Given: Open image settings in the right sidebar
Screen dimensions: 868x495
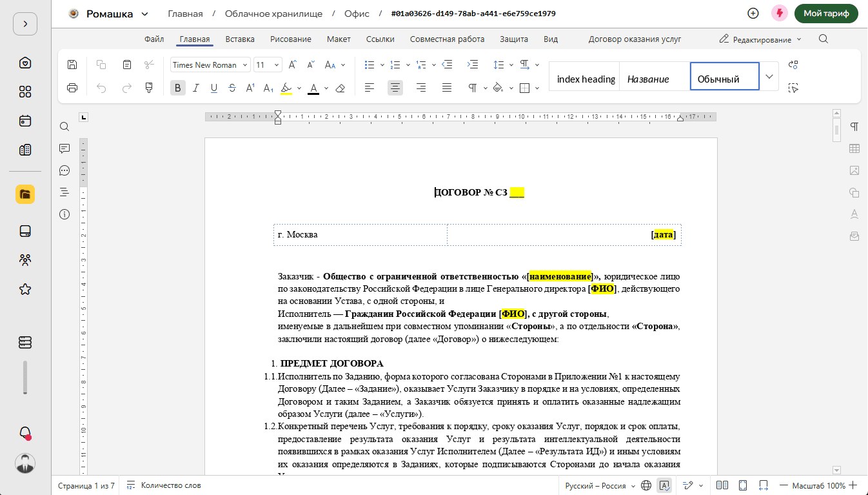Looking at the screenshot, I should click(x=854, y=170).
